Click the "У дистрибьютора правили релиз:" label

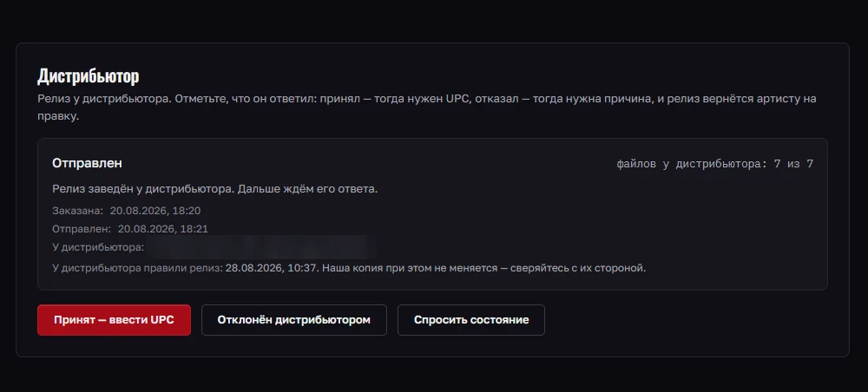[137, 268]
